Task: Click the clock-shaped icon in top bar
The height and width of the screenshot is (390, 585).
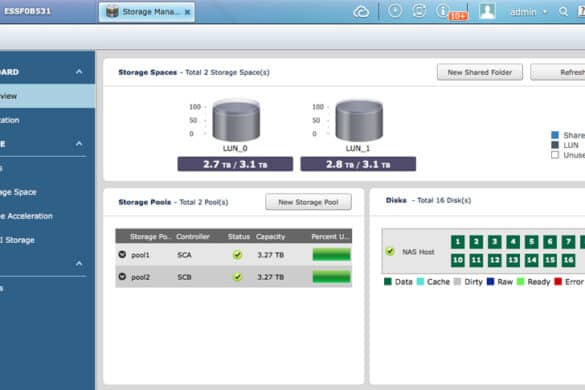Action: [x=395, y=10]
